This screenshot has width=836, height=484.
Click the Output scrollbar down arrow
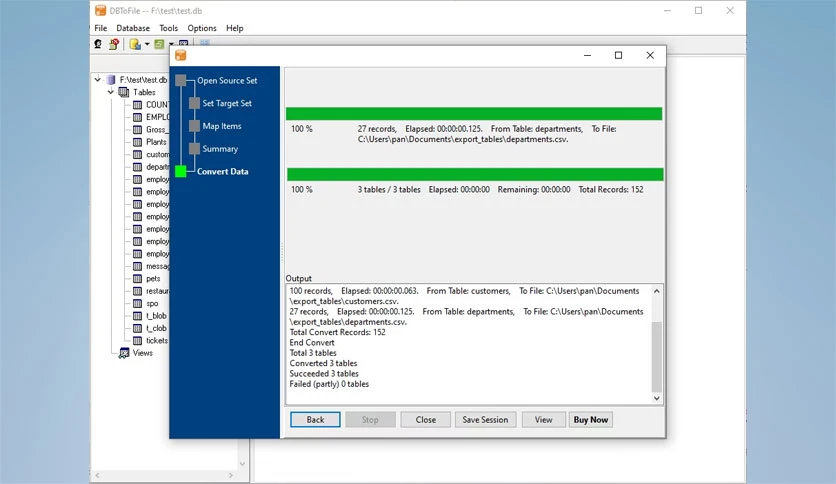(x=656, y=398)
